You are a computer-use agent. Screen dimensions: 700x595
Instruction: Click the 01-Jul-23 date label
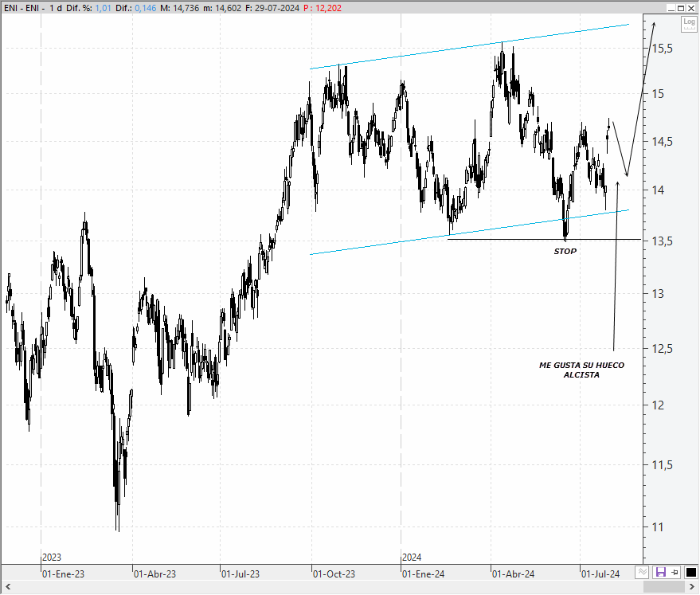(241, 574)
